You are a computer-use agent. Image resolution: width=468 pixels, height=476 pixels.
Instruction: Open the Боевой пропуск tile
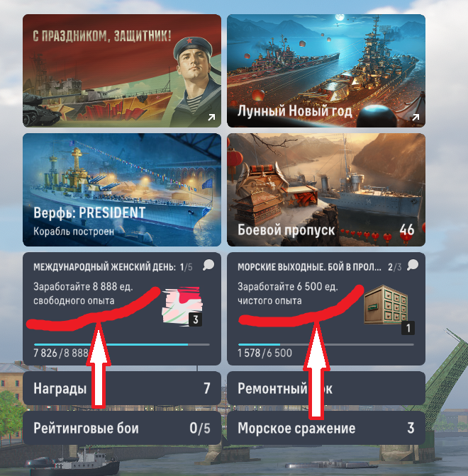[326, 190]
